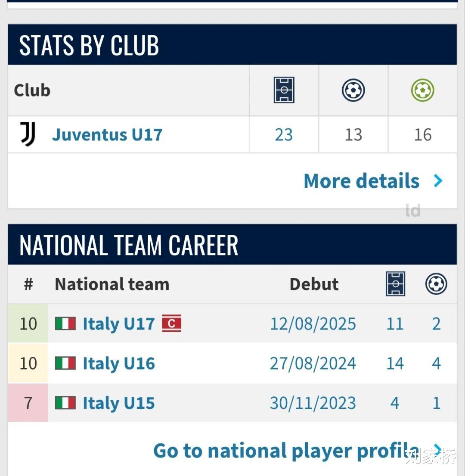Click the green assists ball icon
This screenshot has height=476, width=465.
pos(422,90)
